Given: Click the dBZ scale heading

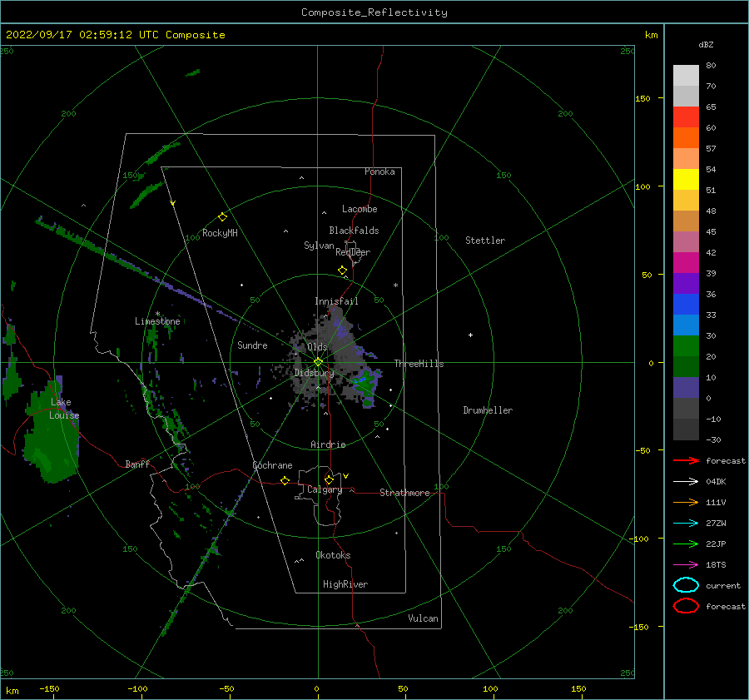Looking at the screenshot, I should pos(706,44).
